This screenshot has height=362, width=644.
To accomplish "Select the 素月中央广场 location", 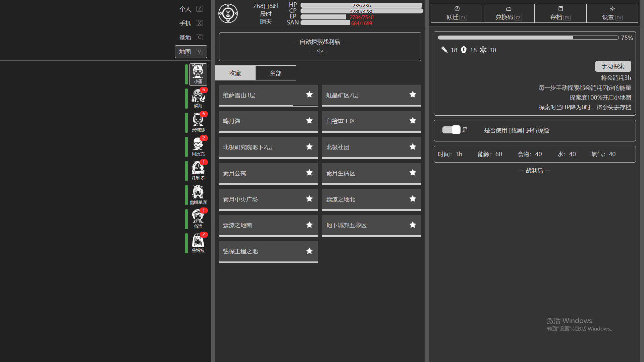I will point(268,200).
